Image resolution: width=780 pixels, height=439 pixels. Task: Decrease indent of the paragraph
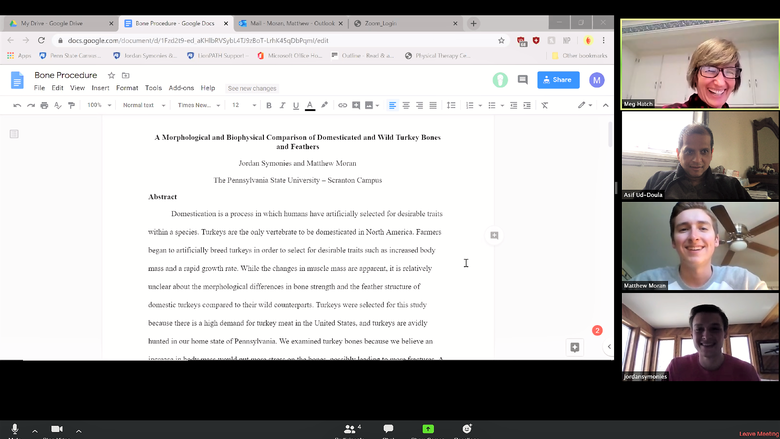click(513, 105)
